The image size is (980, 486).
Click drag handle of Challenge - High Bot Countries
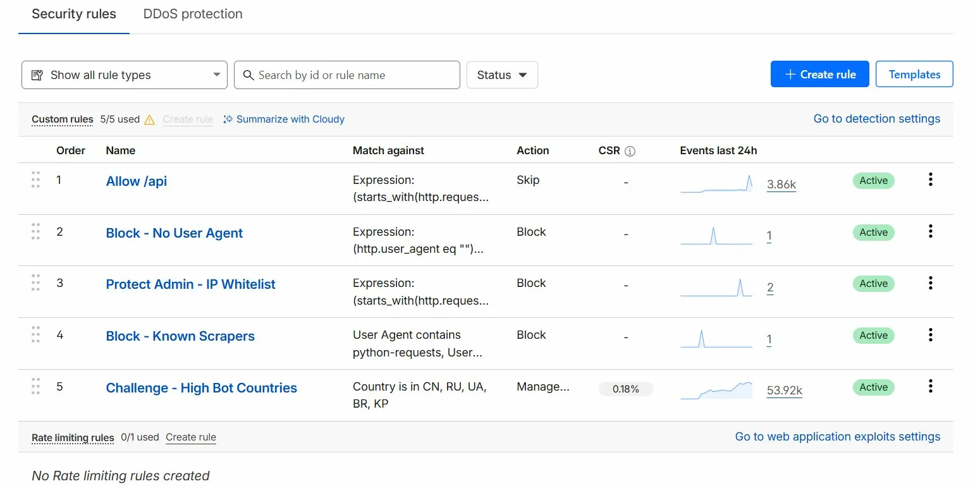(x=35, y=386)
